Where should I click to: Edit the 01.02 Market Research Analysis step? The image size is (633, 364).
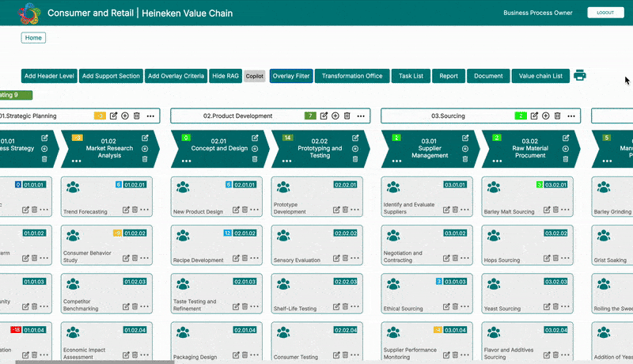pyautogui.click(x=145, y=138)
